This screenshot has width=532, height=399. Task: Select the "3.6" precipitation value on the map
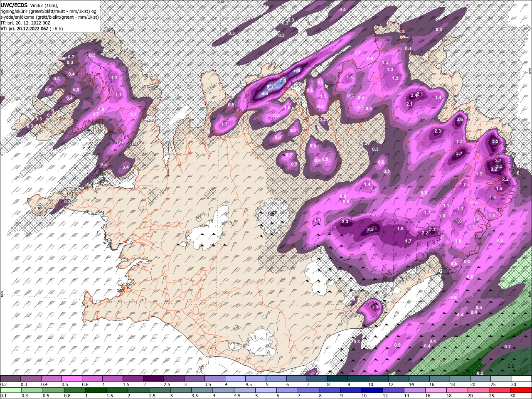[x=459, y=119]
